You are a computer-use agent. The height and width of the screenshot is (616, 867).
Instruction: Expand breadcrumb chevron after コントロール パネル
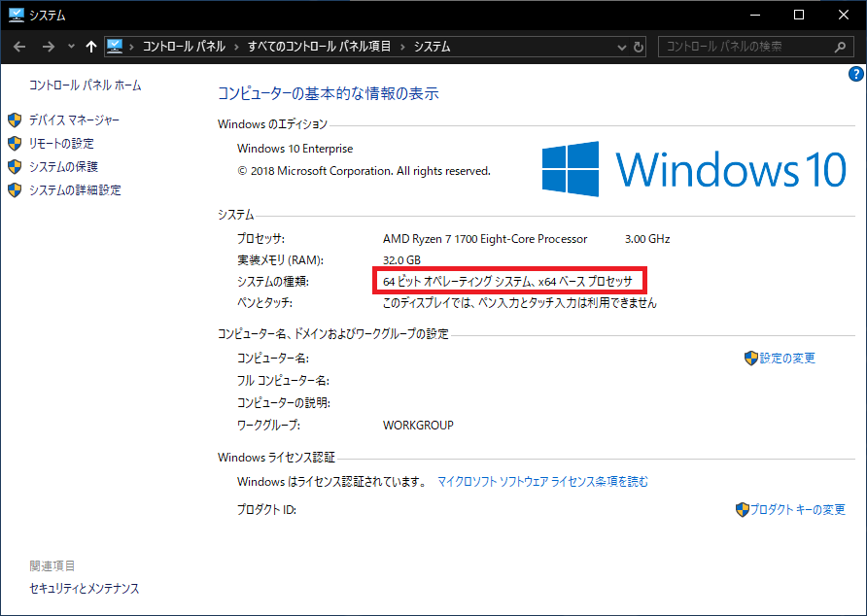(x=236, y=47)
